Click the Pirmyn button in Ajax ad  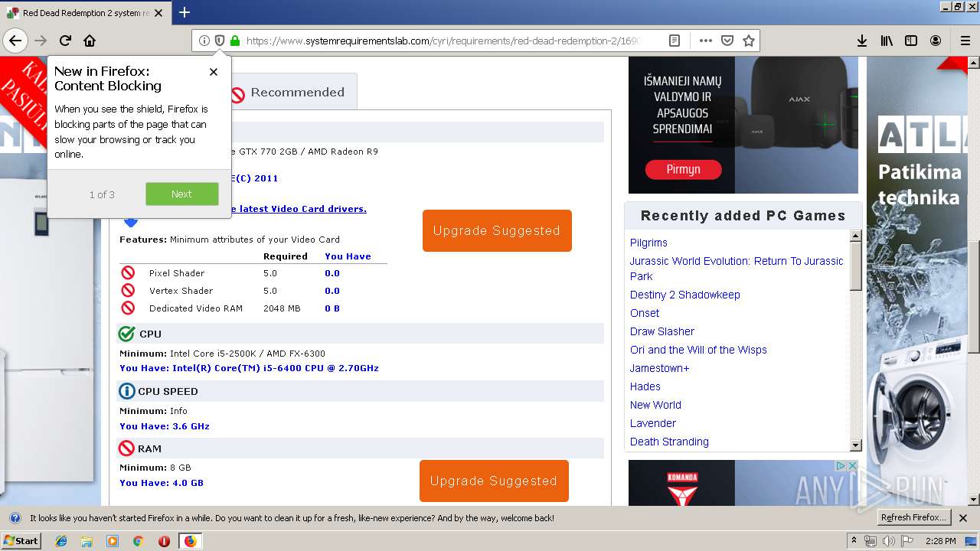click(683, 170)
